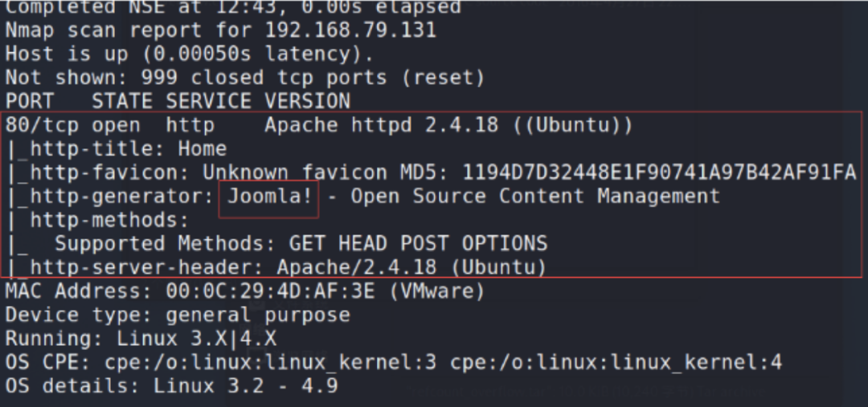
Task: Click the Device type: general purpose line
Action: point(178,315)
